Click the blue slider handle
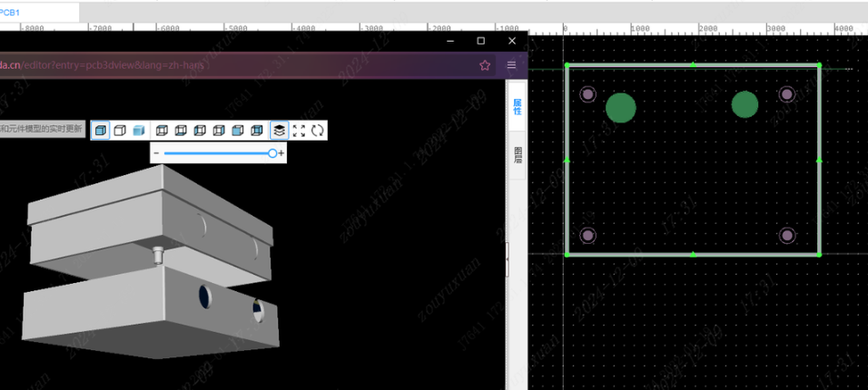 (272, 154)
